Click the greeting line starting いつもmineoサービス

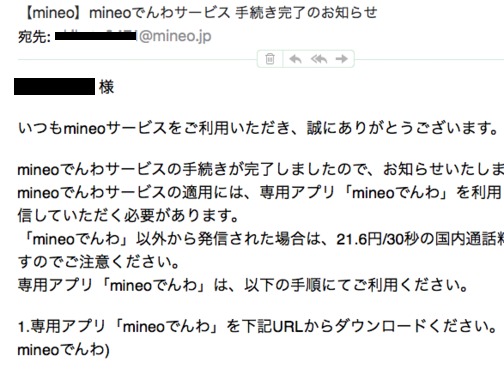click(258, 128)
